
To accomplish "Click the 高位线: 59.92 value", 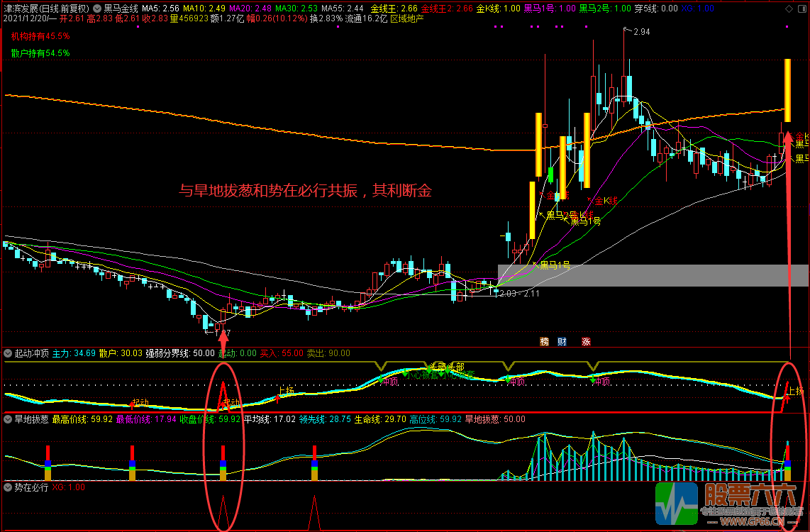I will pos(435,419).
